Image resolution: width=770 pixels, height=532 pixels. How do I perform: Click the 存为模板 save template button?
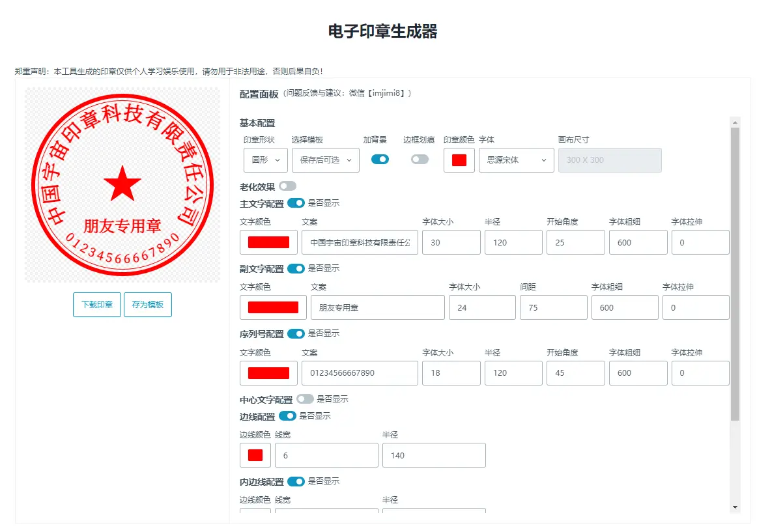[148, 304]
